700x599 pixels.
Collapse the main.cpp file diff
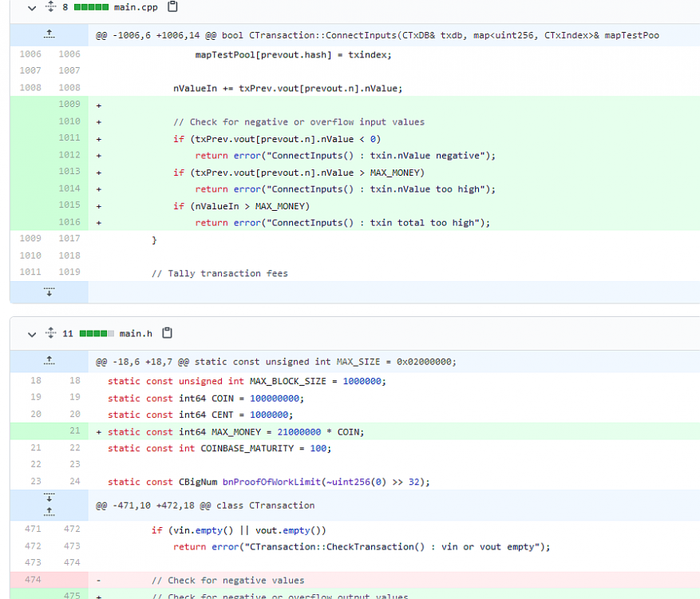click(x=32, y=7)
